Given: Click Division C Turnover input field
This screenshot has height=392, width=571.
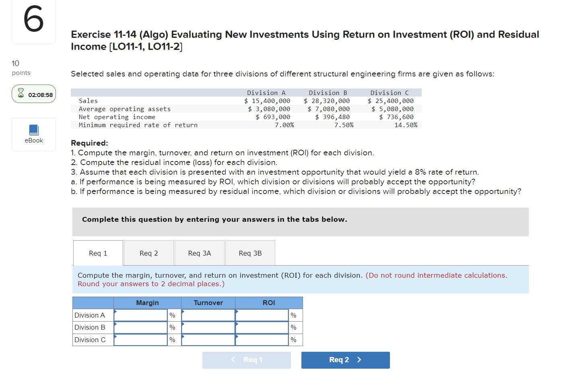Looking at the screenshot, I should [x=208, y=340].
